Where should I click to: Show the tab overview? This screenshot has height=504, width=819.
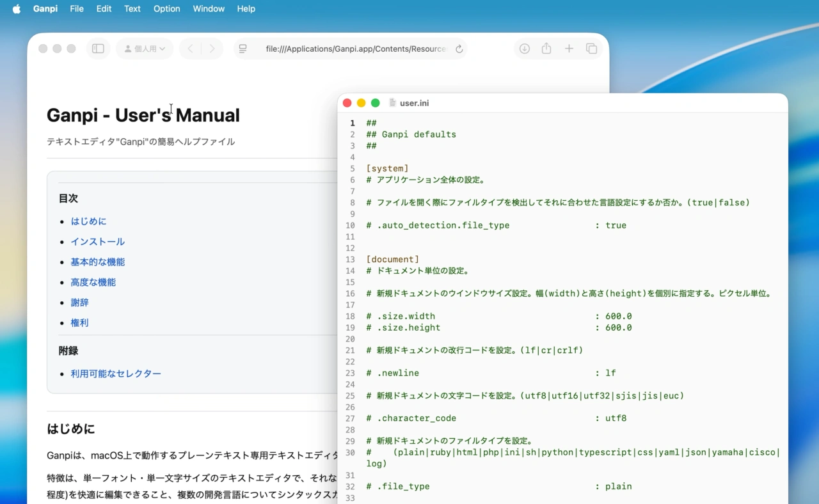tap(592, 49)
